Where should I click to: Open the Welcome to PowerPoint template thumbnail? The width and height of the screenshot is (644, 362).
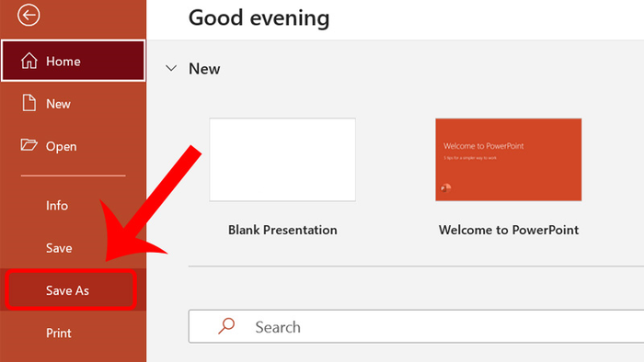(x=509, y=160)
